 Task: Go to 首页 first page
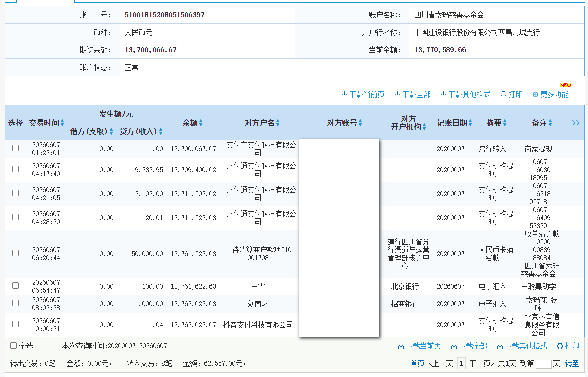tap(418, 363)
